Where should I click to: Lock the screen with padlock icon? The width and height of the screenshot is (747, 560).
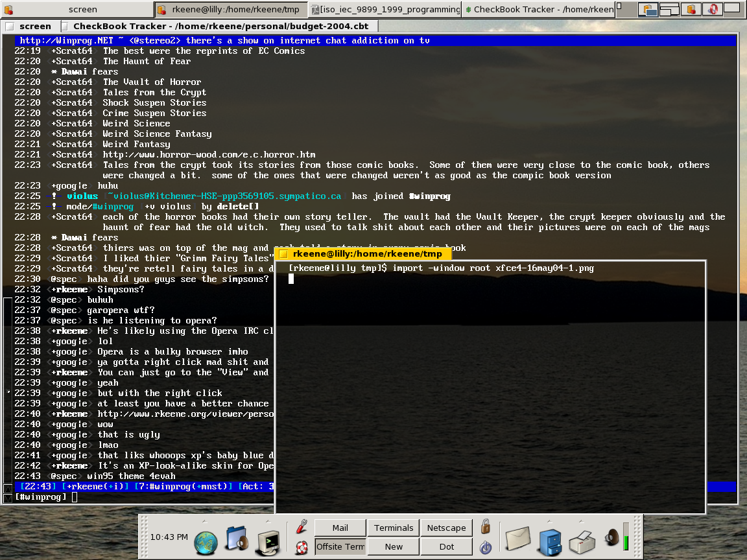(486, 526)
